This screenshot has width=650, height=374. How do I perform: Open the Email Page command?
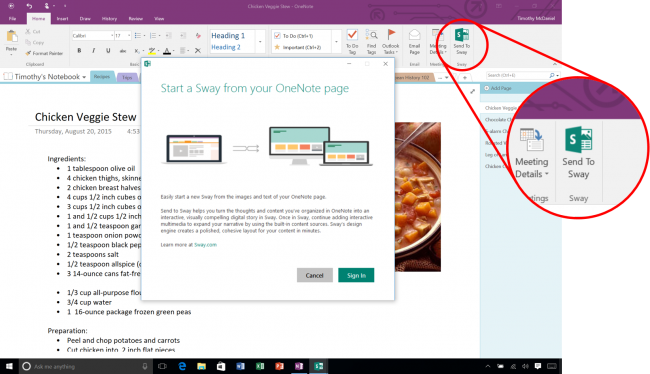pos(415,42)
